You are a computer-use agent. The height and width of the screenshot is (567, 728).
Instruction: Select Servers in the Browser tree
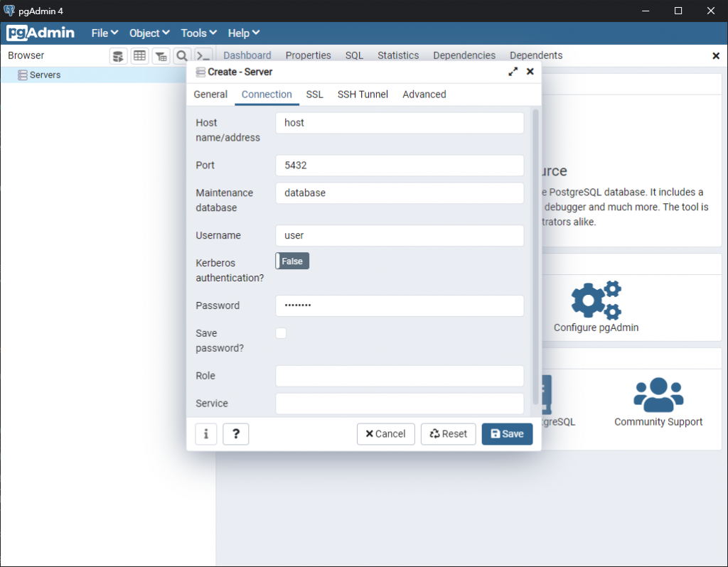coord(45,75)
